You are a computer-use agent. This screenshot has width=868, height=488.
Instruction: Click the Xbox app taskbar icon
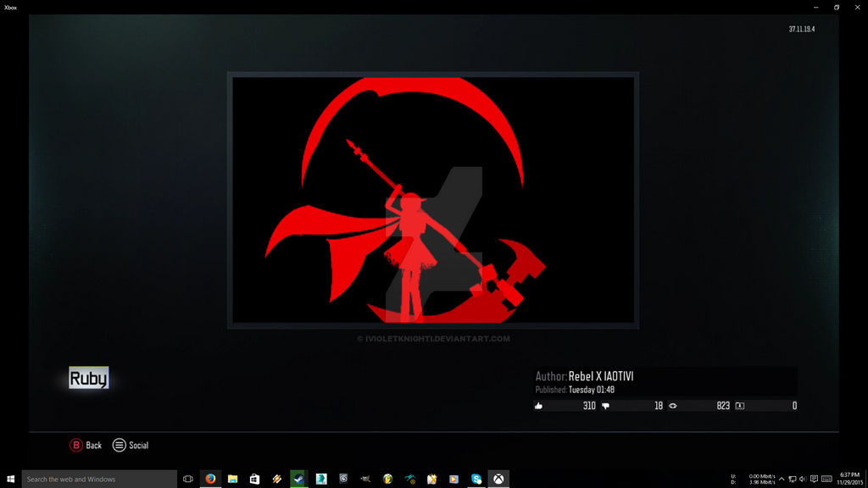point(498,480)
